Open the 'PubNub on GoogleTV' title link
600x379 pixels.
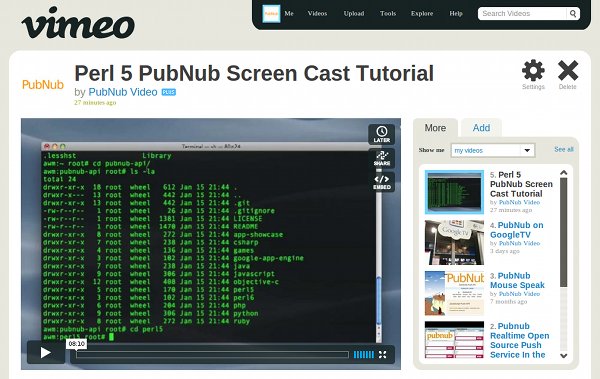coord(517,230)
